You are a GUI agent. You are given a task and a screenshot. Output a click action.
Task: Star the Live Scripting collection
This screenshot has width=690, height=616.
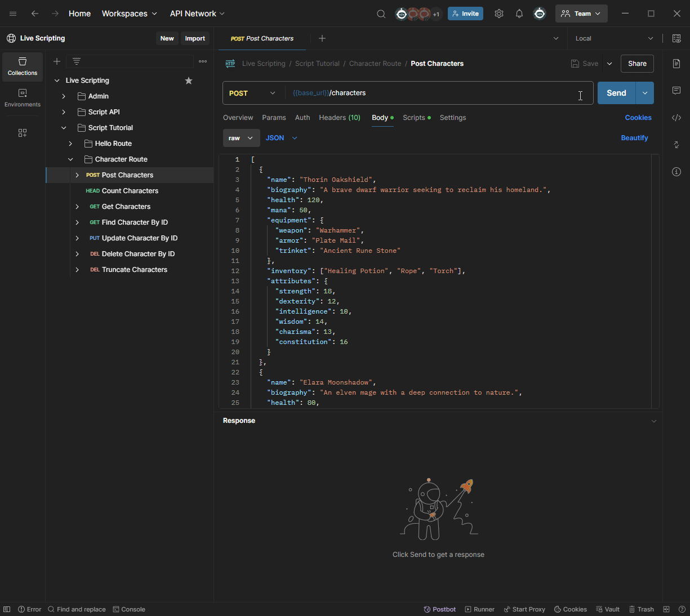(189, 81)
